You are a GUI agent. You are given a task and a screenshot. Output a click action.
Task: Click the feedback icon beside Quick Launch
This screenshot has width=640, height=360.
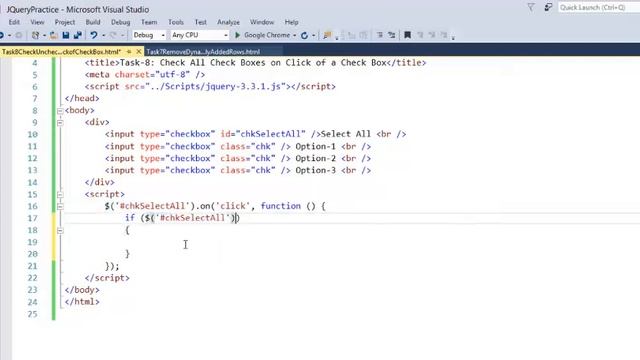[548, 7]
